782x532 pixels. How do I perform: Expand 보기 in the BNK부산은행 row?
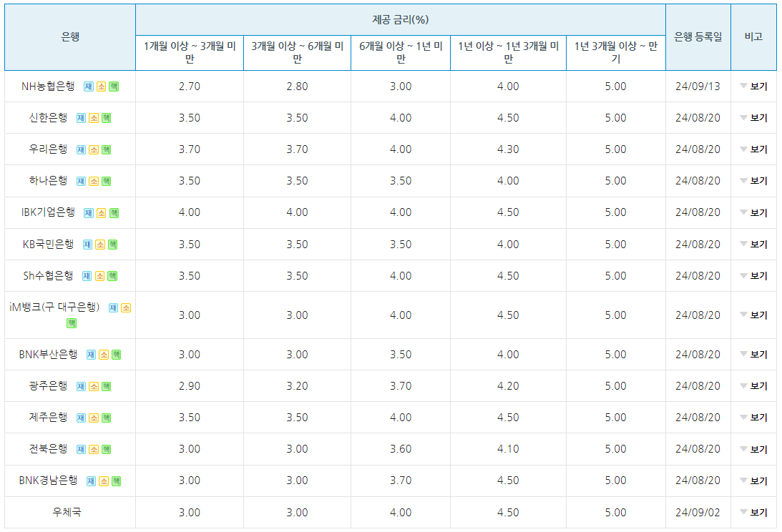click(x=753, y=354)
